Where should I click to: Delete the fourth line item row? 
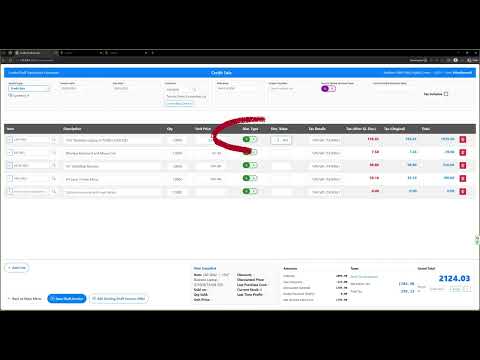[463, 178]
